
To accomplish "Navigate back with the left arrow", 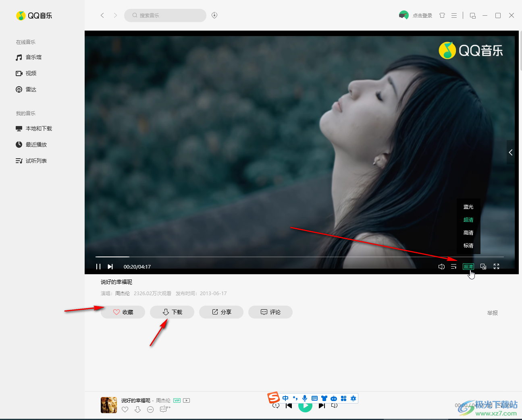I will [x=102, y=15].
